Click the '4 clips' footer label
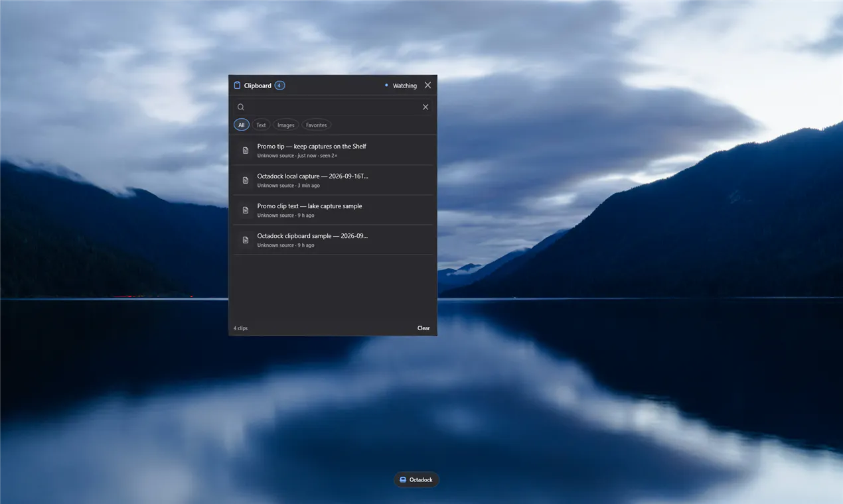843x504 pixels. click(x=241, y=328)
